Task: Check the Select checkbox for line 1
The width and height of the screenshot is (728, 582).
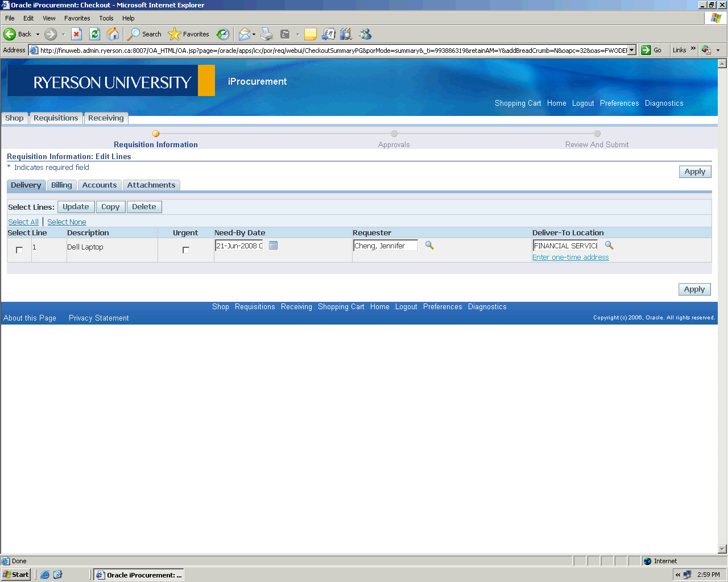Action: (19, 250)
